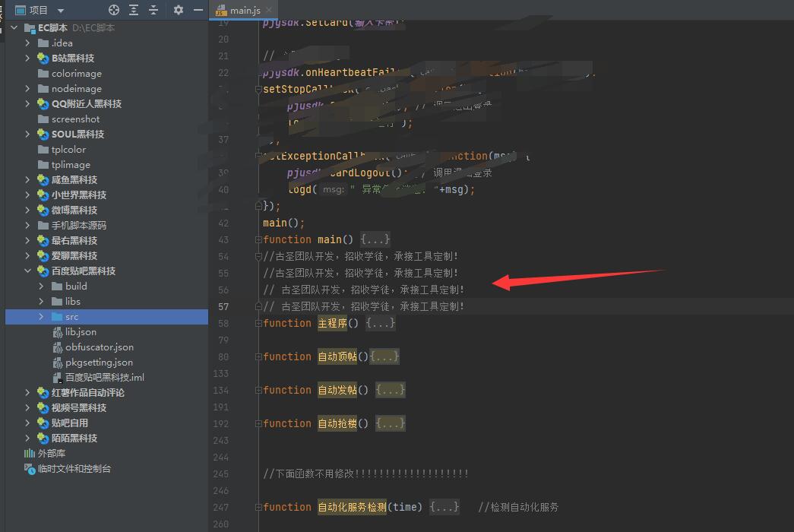Expand the B站黑科技 module

pyautogui.click(x=28, y=59)
